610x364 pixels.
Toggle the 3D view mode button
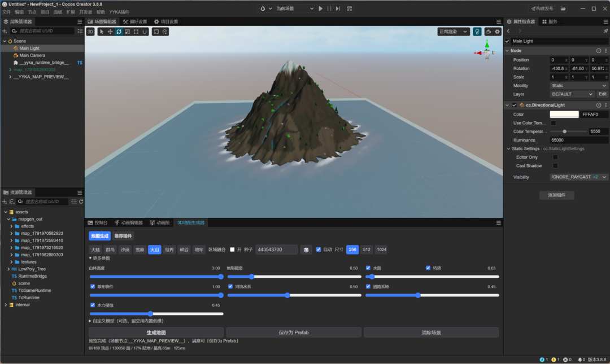tap(90, 32)
